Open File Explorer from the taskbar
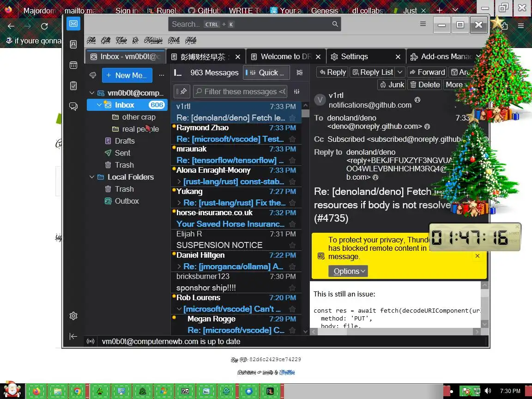 click(x=57, y=391)
